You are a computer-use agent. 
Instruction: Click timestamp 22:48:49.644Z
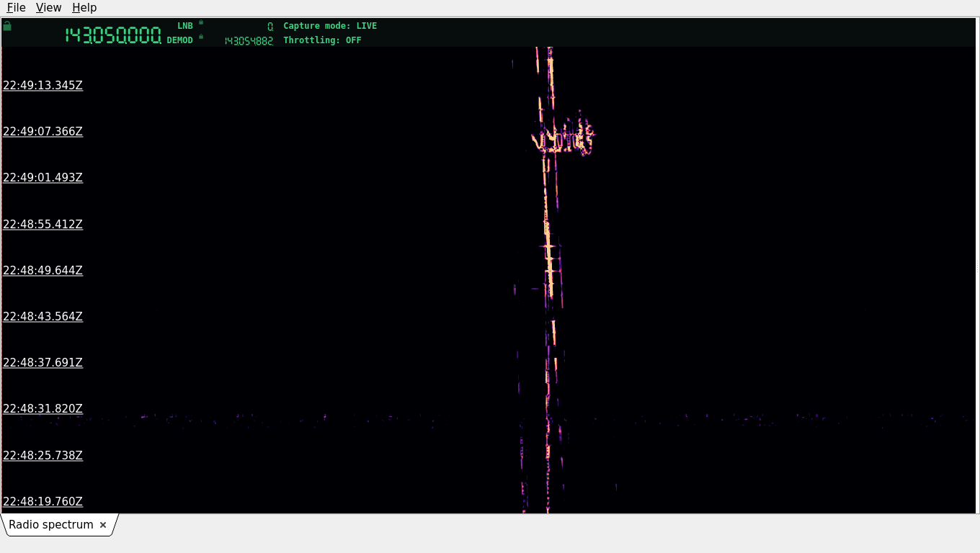click(43, 270)
